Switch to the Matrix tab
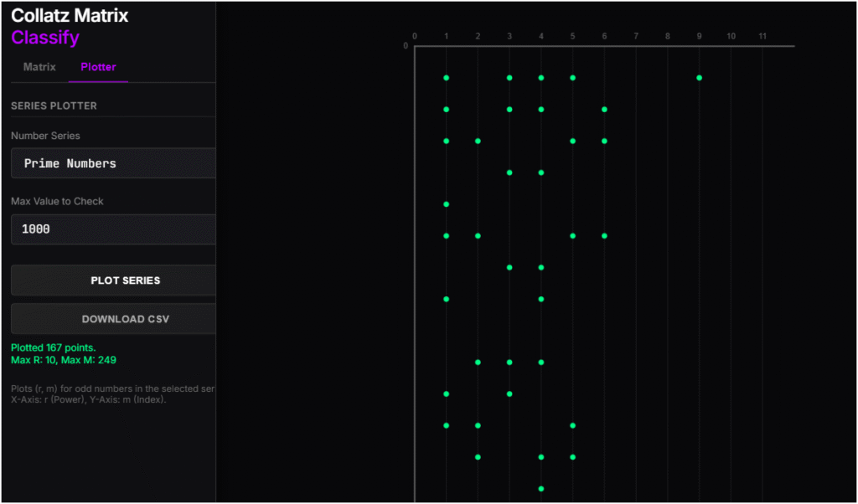858x504 pixels. click(39, 67)
